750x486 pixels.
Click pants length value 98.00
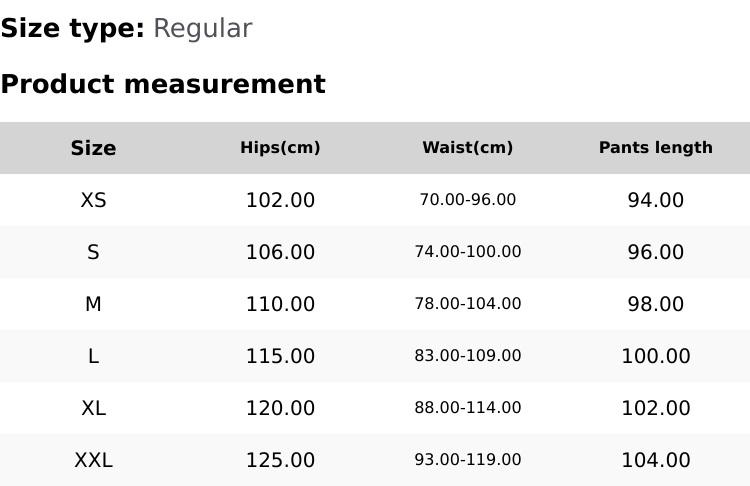pos(655,304)
